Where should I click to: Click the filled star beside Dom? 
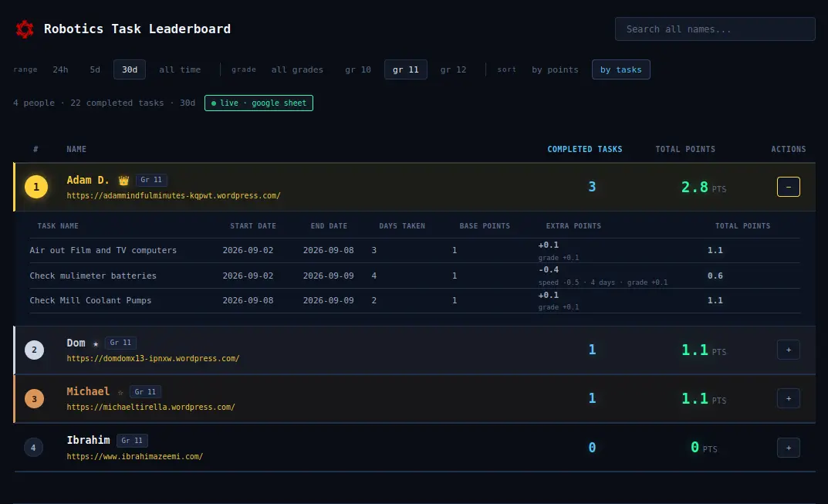(x=96, y=344)
